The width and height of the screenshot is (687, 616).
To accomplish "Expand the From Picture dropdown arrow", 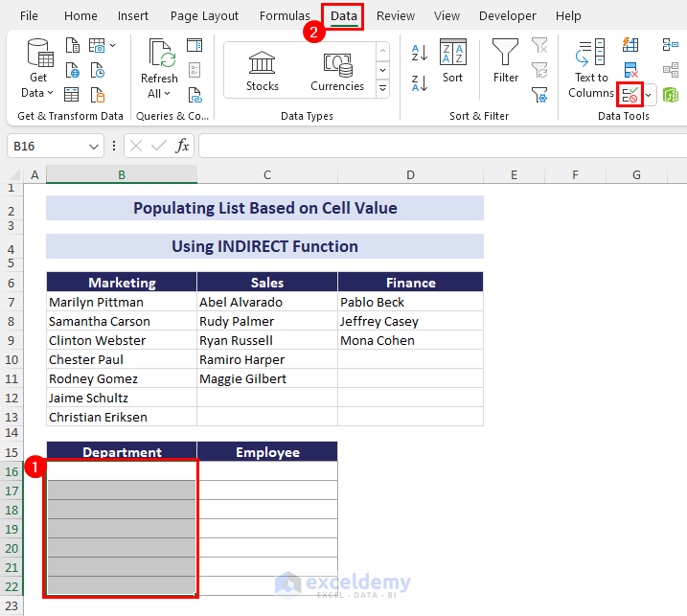I will tap(113, 45).
